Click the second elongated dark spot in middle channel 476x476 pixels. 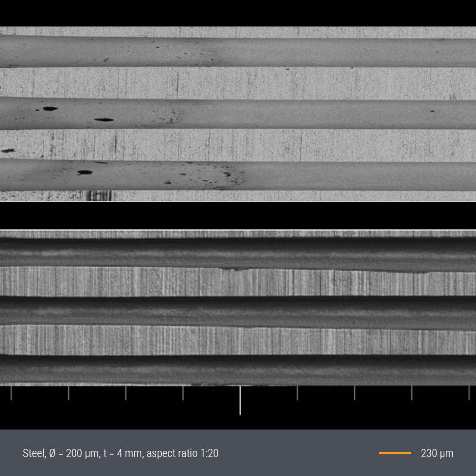(104, 119)
